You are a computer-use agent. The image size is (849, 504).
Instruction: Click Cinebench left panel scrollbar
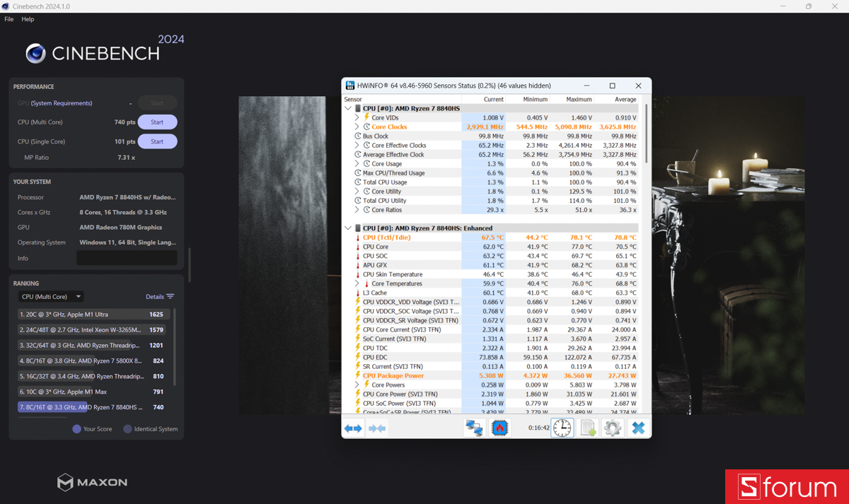click(x=190, y=264)
